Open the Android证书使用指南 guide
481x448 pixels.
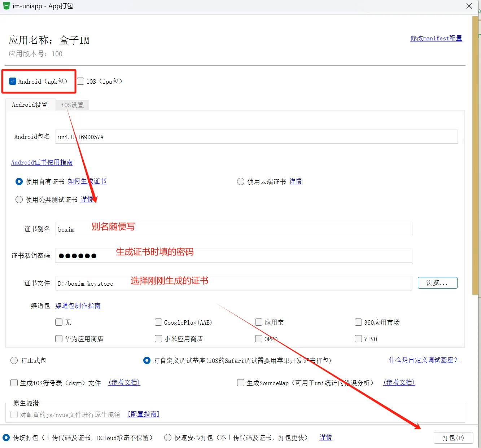pos(41,162)
